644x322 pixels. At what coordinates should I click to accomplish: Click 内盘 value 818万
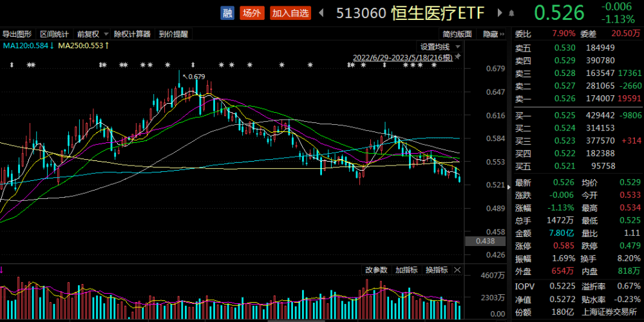coord(630,271)
